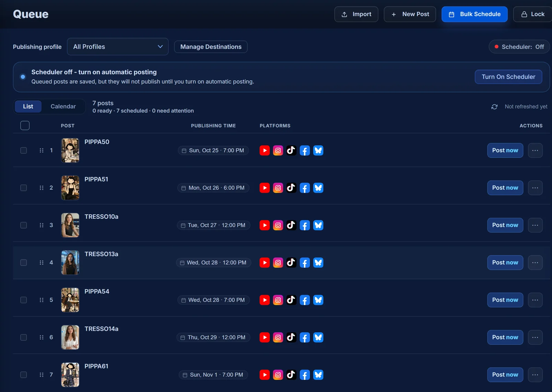Image resolution: width=552 pixels, height=392 pixels.
Task: Grab the drag handle for PIPPA50 row
Action: pos(41,150)
